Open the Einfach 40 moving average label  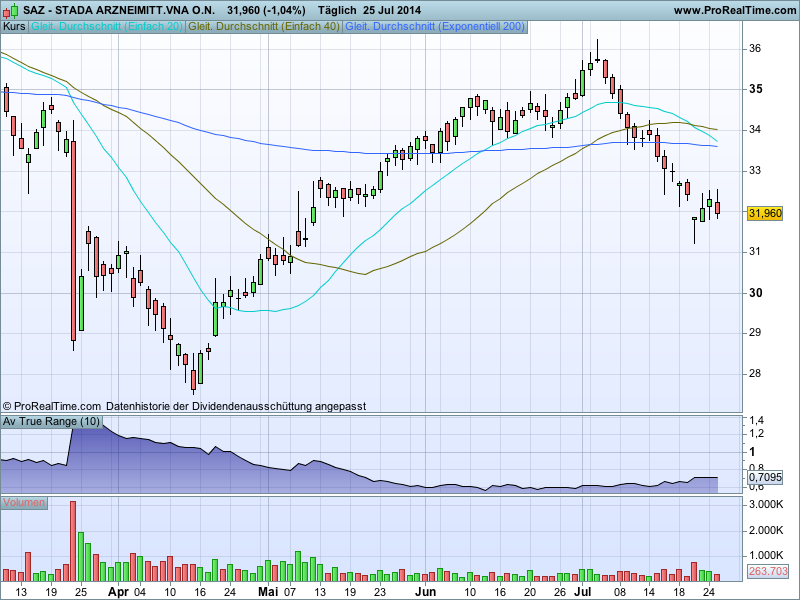264,27
